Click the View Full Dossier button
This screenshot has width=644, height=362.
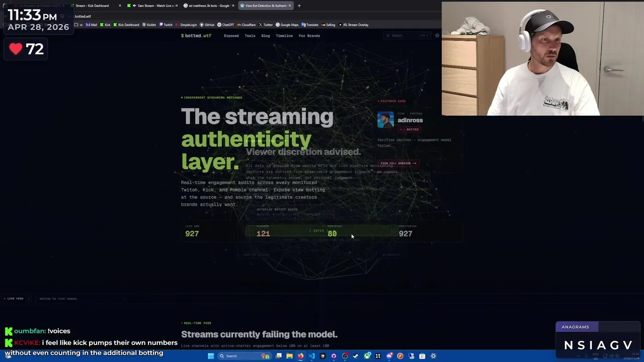point(398,163)
